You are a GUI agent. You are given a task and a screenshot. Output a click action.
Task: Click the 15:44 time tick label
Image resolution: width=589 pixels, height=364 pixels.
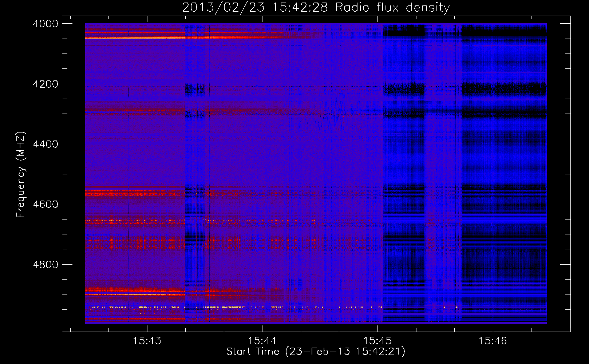pos(262,341)
